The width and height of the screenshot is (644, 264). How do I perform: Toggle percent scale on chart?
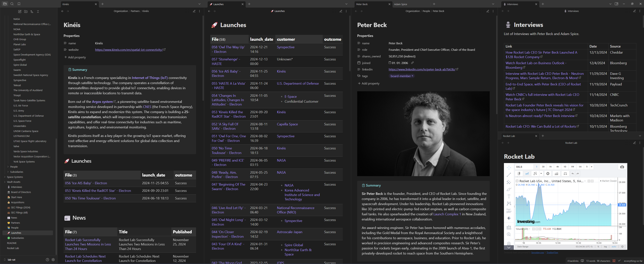pyautogui.click(x=598, y=247)
